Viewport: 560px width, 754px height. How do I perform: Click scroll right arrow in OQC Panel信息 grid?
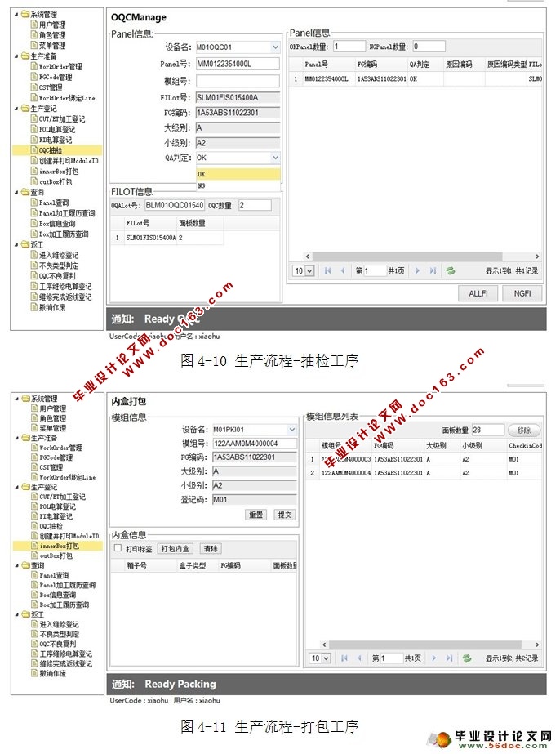pos(537,257)
